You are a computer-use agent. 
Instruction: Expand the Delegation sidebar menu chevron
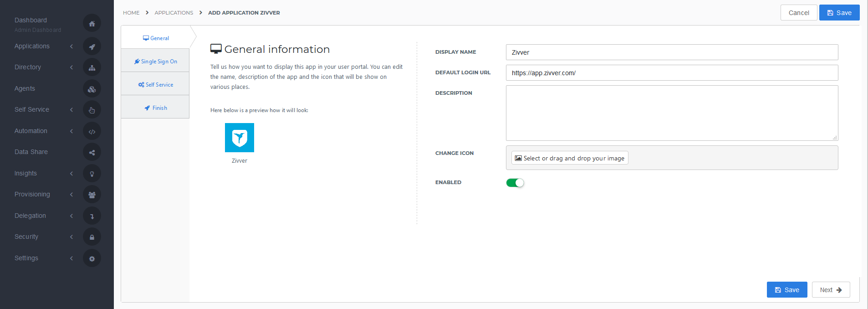[71, 216]
